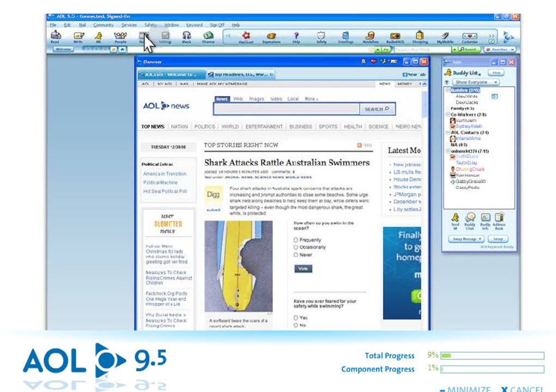Viewport: 556px width, 392px height.
Task: Click the Write mail toolbar icon
Action: coord(78,37)
